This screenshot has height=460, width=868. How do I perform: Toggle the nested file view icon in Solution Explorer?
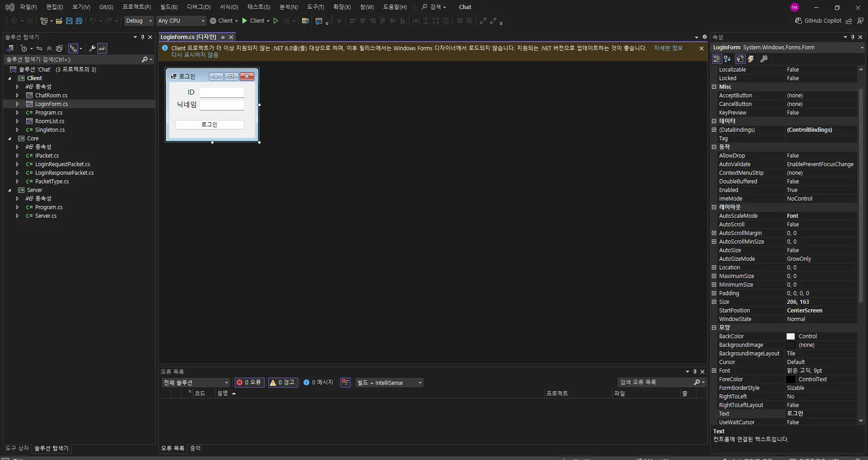coord(73,48)
